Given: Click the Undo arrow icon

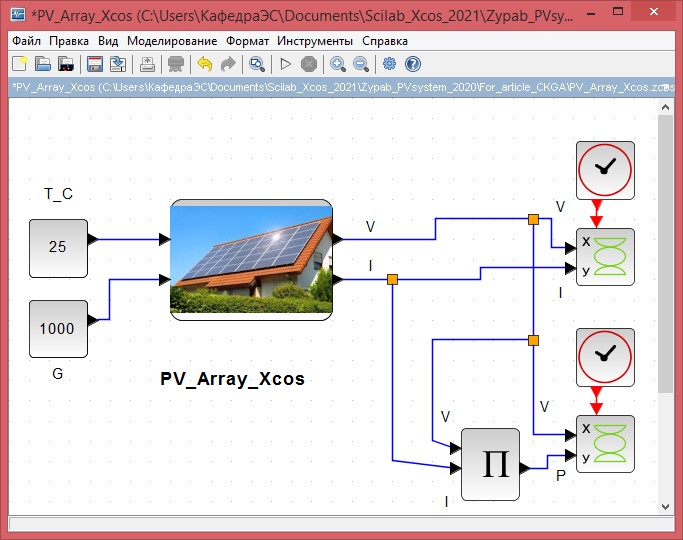Looking at the screenshot, I should (x=205, y=64).
